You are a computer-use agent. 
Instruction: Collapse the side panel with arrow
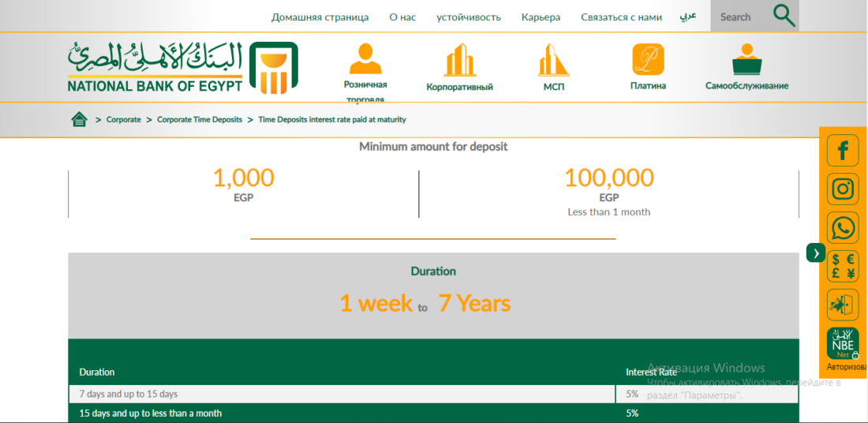coord(815,253)
